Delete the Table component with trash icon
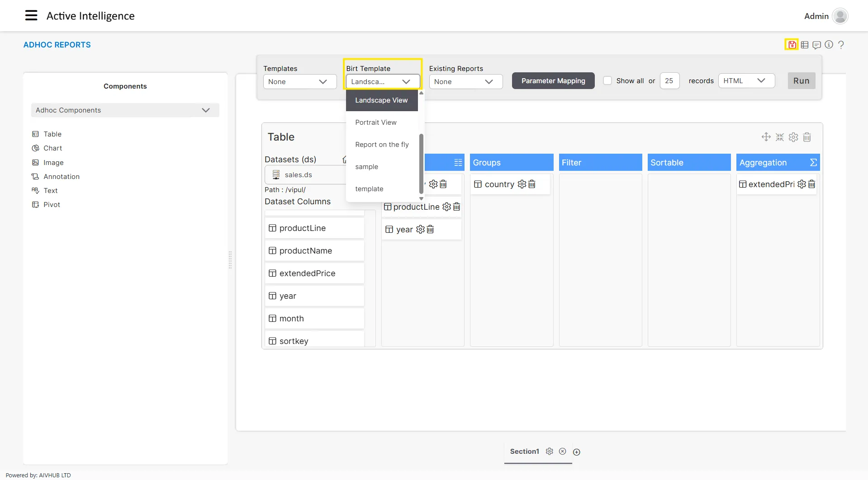Image resolution: width=868 pixels, height=480 pixels. click(807, 137)
